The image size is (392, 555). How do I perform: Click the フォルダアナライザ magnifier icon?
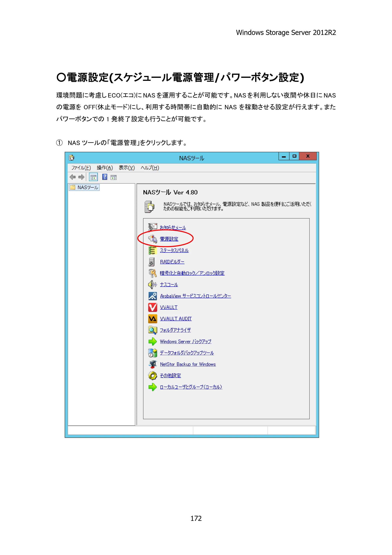point(152,330)
